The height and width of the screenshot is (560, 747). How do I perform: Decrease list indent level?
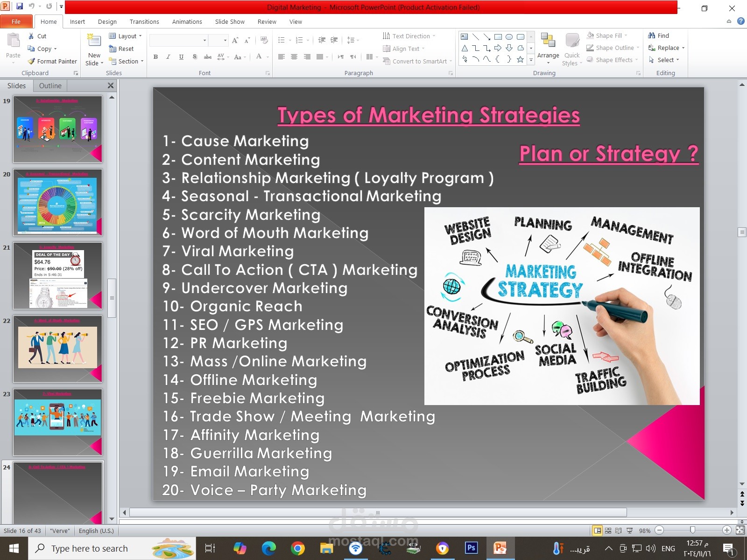[322, 40]
